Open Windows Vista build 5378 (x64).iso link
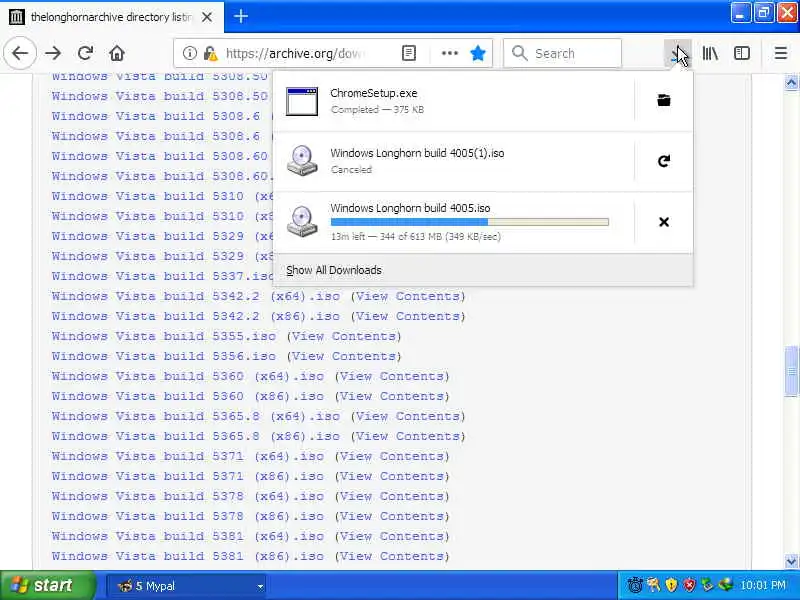This screenshot has width=800, height=600. pyautogui.click(x=188, y=496)
